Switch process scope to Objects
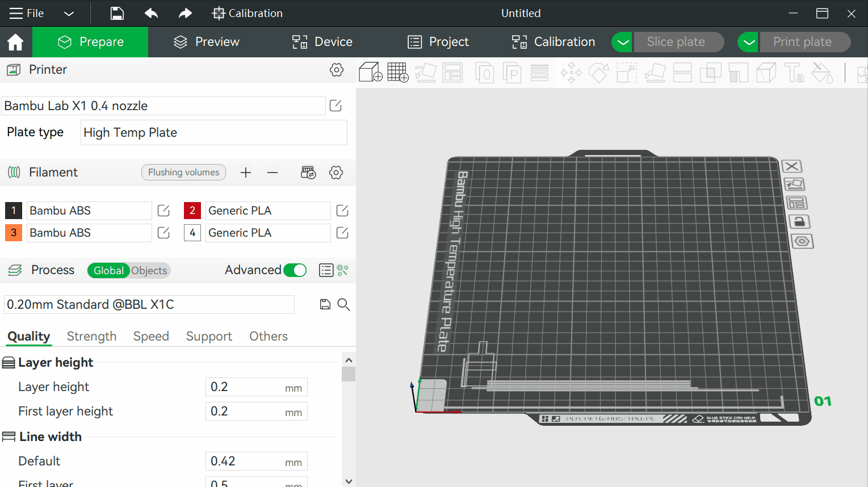 (x=149, y=271)
